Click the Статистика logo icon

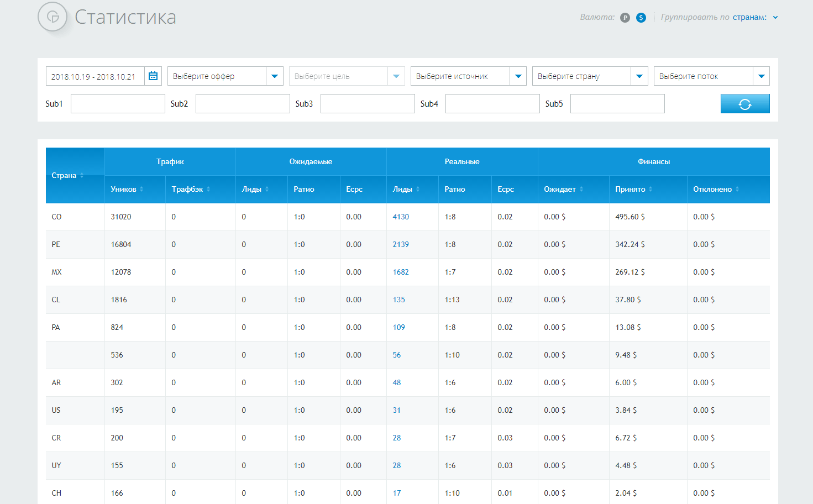[53, 17]
